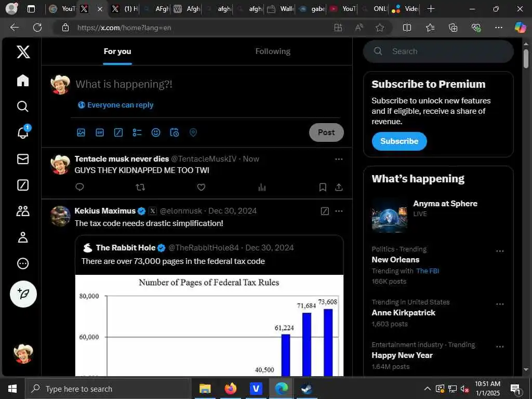This screenshot has height=399, width=532.
Task: Schedule the post with calendar icon
Action: pos(175,132)
